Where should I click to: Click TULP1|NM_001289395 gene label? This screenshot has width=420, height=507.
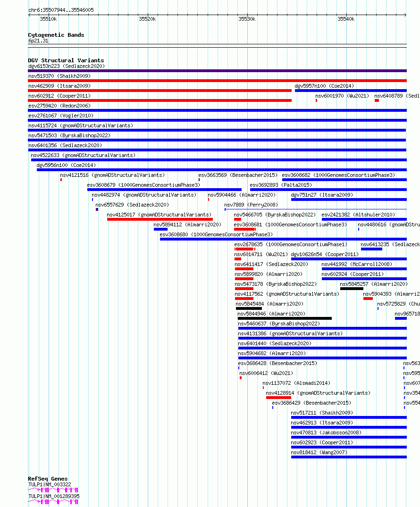(x=54, y=496)
